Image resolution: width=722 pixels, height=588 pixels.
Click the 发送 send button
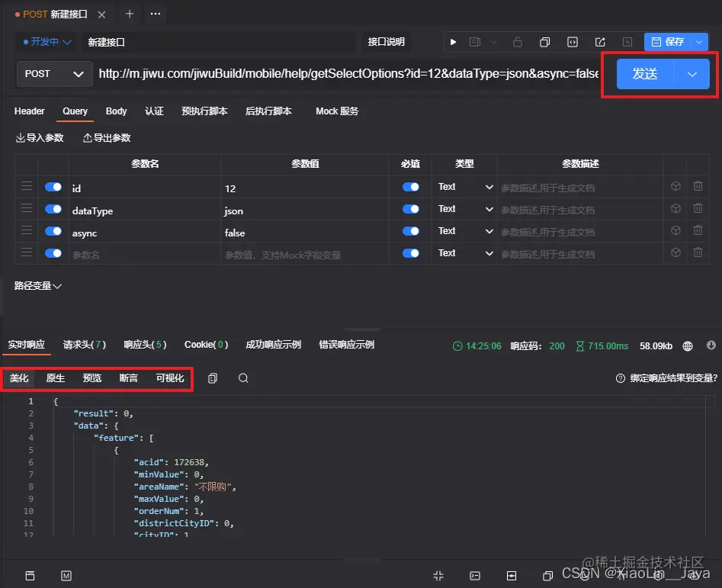click(x=645, y=74)
